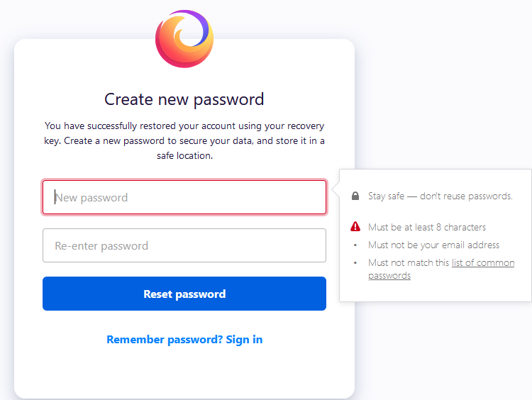Click the bullet before the email address rule
The height and width of the screenshot is (400, 532).
click(355, 245)
